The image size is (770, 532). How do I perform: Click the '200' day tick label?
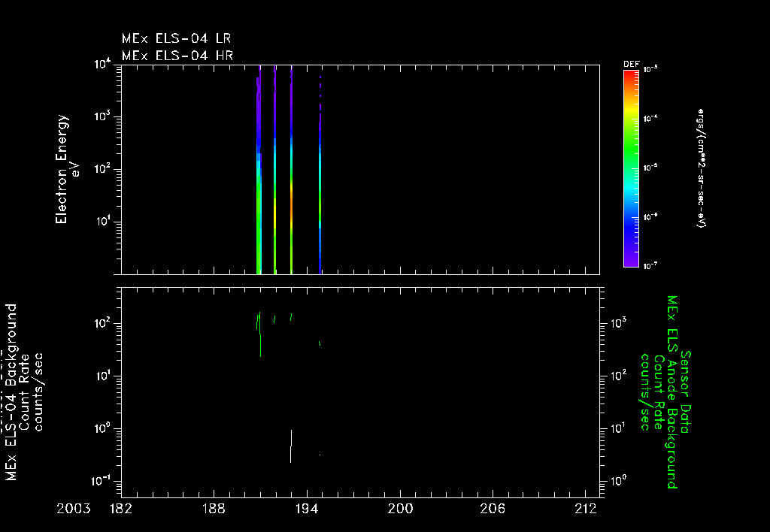pyautogui.click(x=400, y=509)
